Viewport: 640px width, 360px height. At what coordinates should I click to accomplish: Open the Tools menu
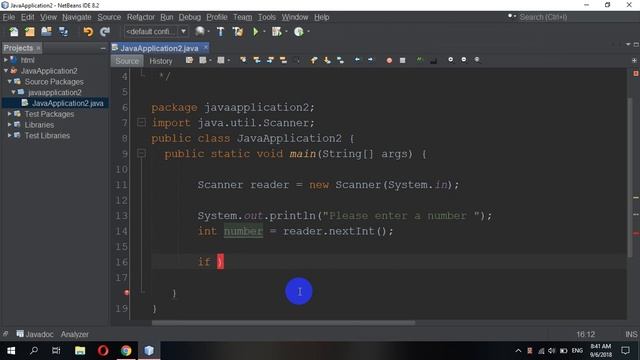click(x=267, y=17)
